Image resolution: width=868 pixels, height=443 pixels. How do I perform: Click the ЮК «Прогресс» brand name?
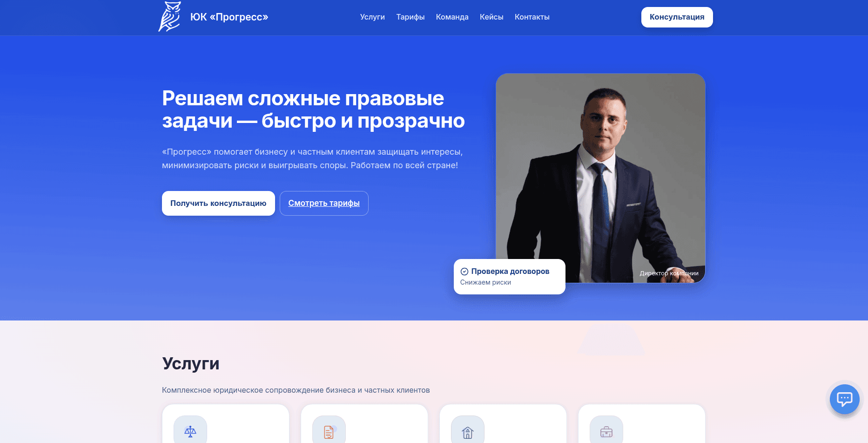(229, 17)
